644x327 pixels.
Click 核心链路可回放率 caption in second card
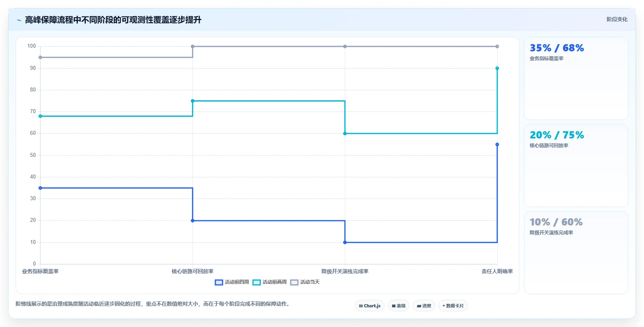click(549, 146)
